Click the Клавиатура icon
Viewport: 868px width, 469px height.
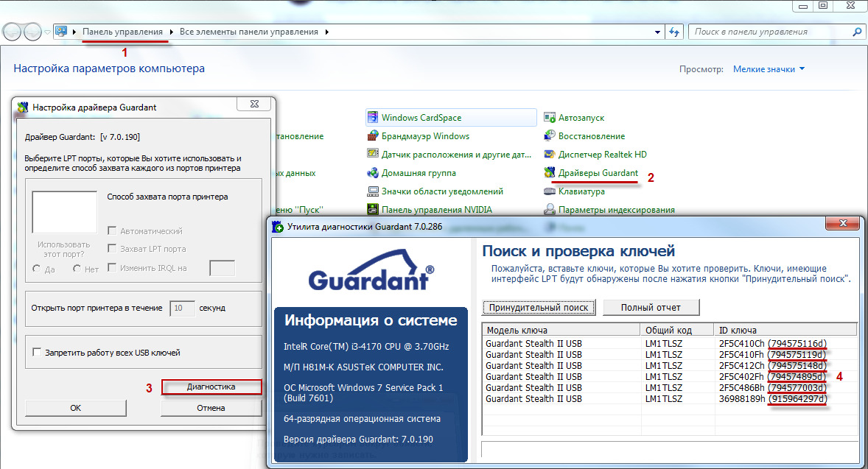pyautogui.click(x=550, y=191)
